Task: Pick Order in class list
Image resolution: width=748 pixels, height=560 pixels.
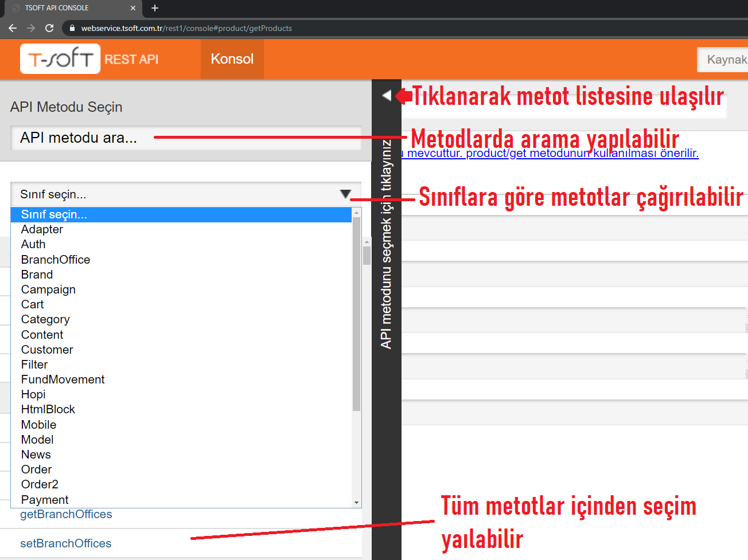Action: point(181,469)
